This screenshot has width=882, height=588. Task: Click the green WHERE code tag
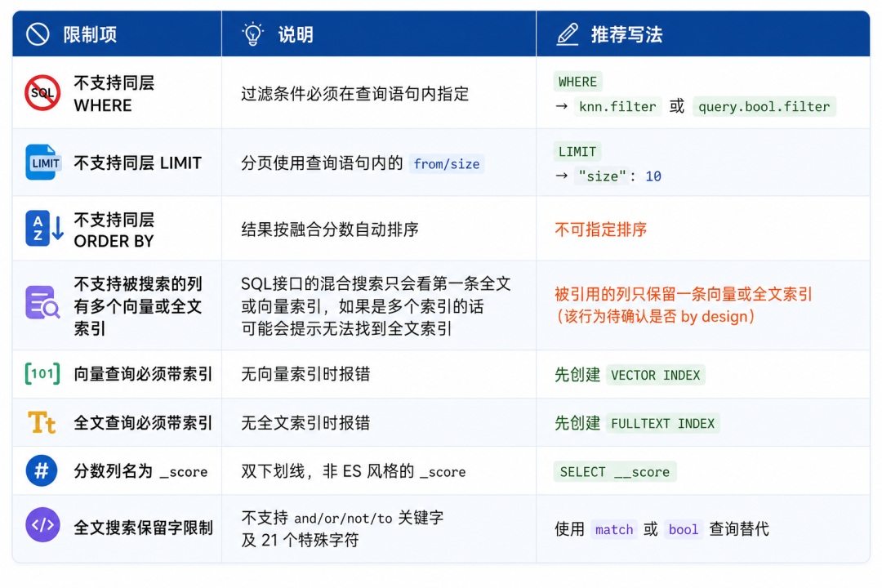577,82
